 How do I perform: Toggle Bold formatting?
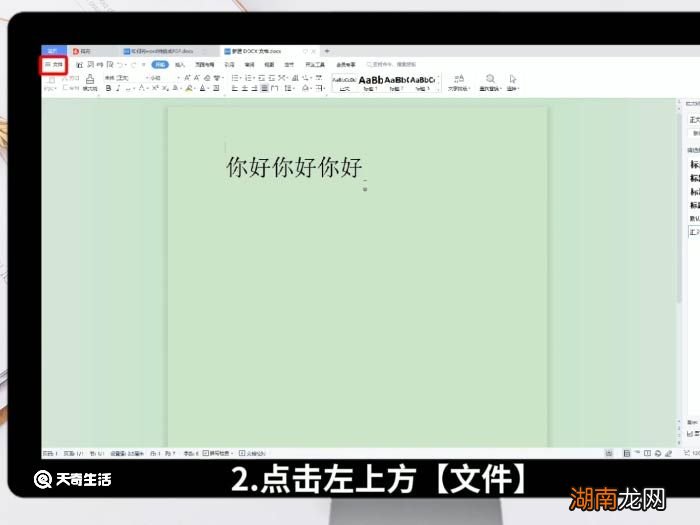(108, 88)
